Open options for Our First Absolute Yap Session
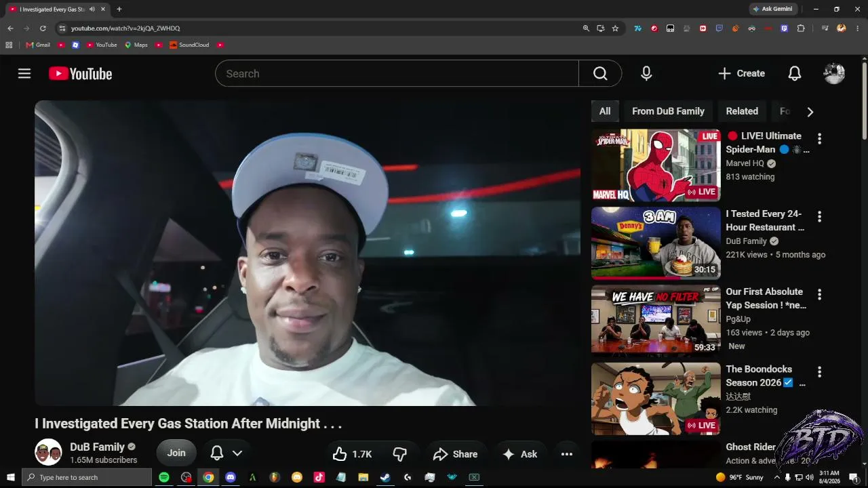868x488 pixels. 819,295
